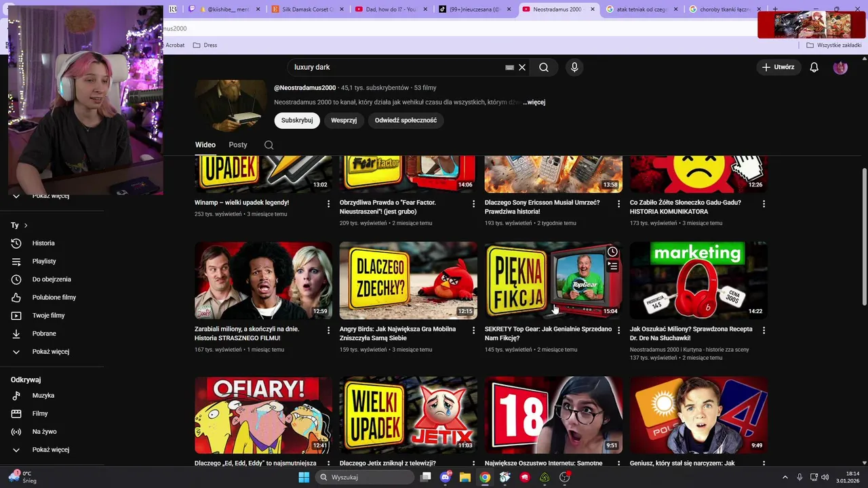Switch to atak tetniak Google tab
Image resolution: width=868 pixels, height=488 pixels.
(x=641, y=9)
